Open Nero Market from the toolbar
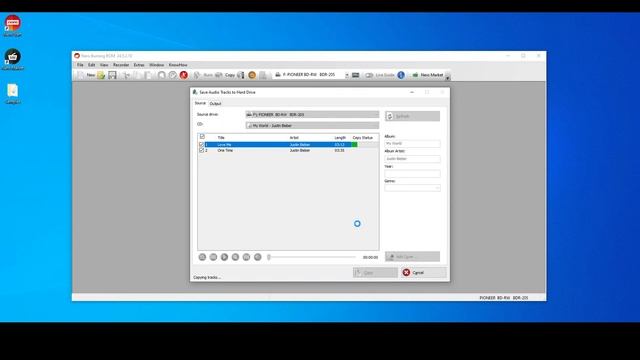640x360 pixels. (427, 75)
